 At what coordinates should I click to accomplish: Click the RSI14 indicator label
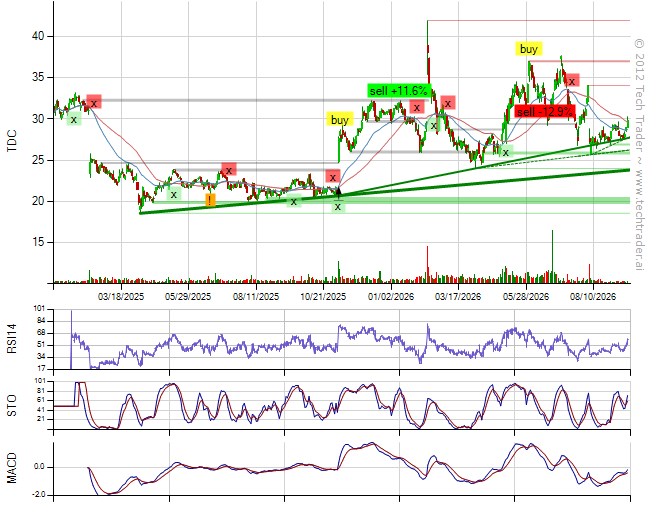click(12, 339)
